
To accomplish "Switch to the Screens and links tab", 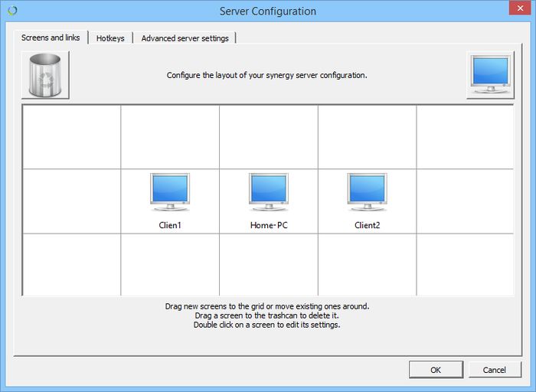I will click(x=51, y=38).
